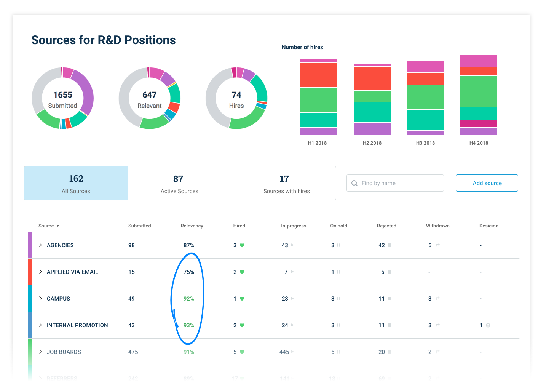Click the on-hold pause icon for Applied via Email
The height and width of the screenshot is (392, 546).
[339, 272]
